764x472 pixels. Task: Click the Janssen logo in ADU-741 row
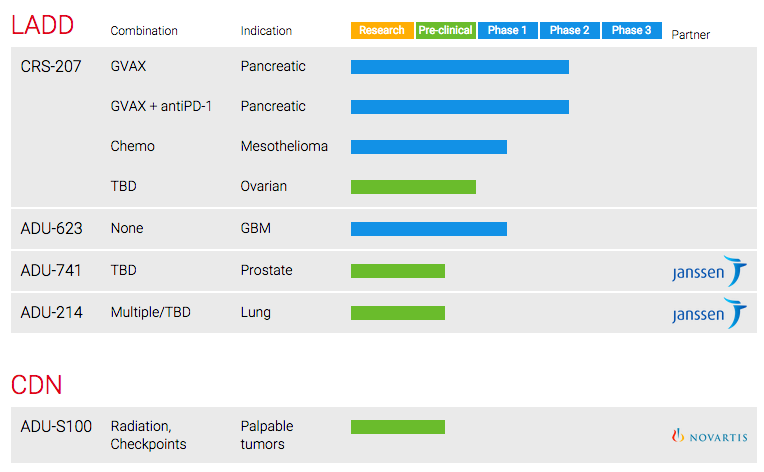(709, 271)
